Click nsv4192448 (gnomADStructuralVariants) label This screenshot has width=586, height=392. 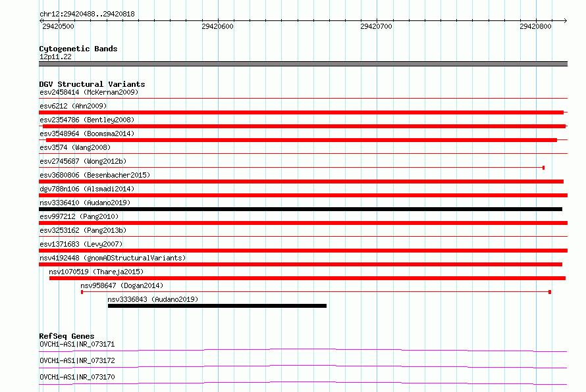click(113, 258)
